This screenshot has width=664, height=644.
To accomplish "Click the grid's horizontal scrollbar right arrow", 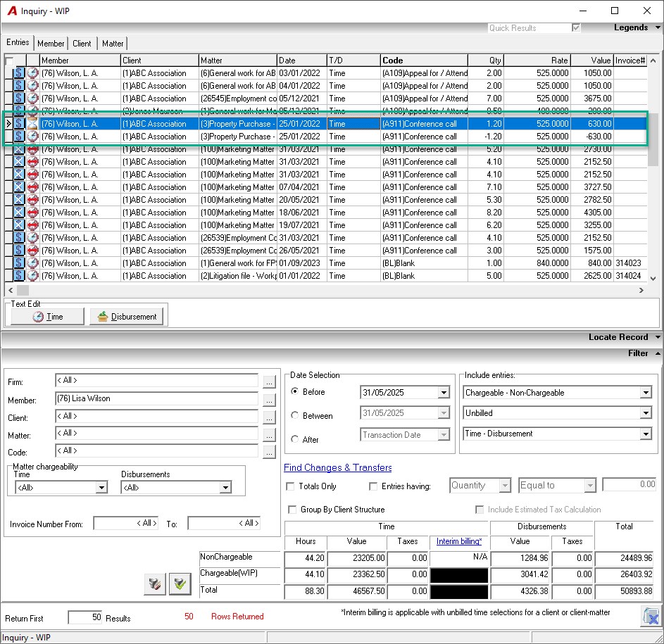I will pyautogui.click(x=641, y=291).
